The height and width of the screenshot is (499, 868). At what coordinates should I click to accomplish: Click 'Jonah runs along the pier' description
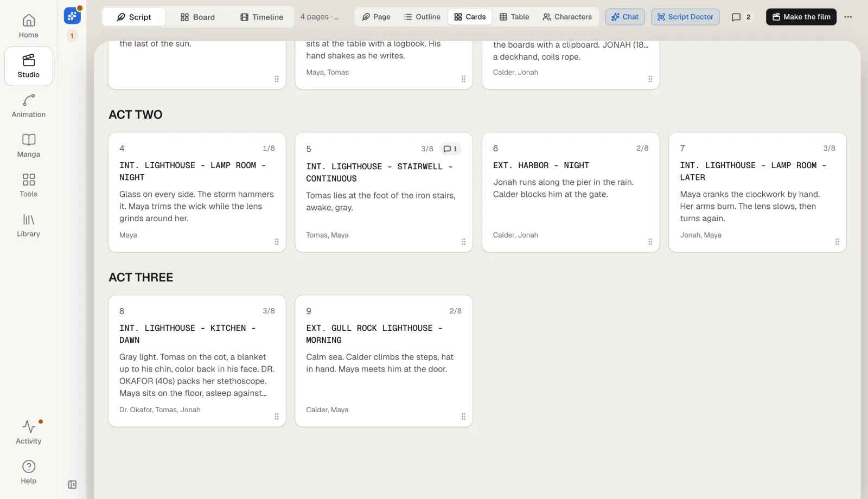click(563, 188)
